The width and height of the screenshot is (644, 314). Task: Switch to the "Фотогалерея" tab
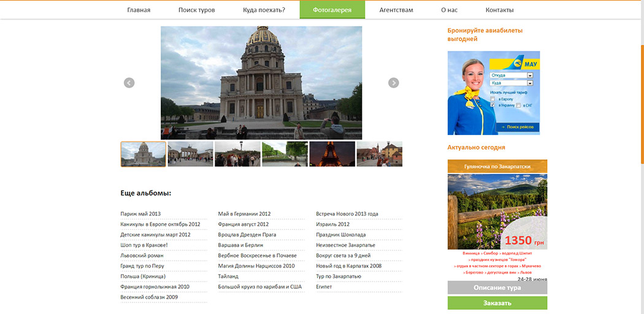click(332, 10)
